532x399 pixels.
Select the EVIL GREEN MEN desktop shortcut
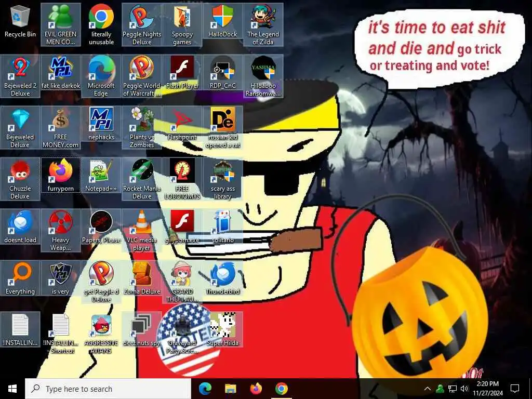tap(61, 24)
